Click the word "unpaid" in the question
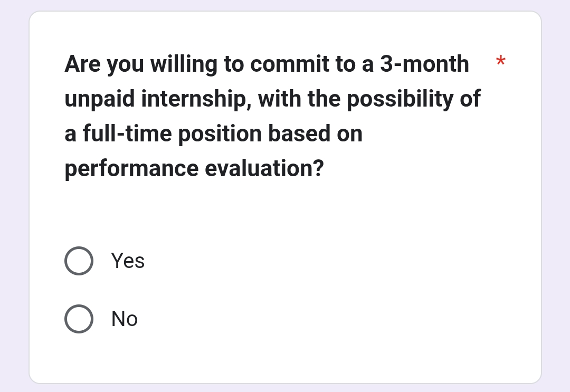The width and height of the screenshot is (570, 392). 100,99
